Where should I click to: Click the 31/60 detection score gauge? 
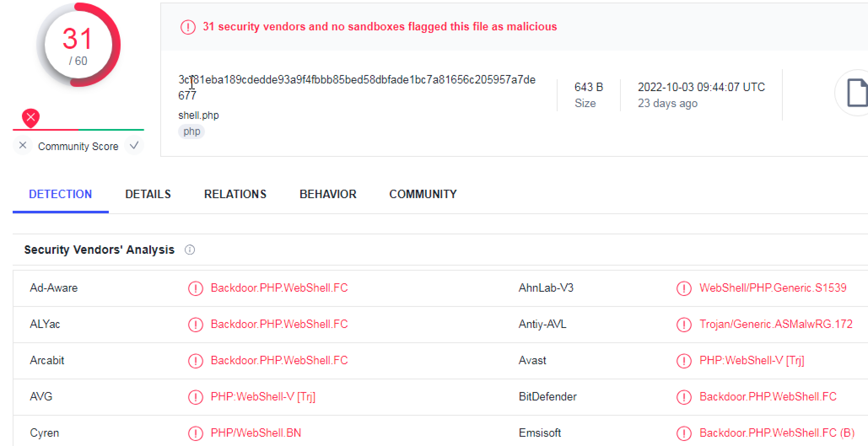click(x=78, y=46)
